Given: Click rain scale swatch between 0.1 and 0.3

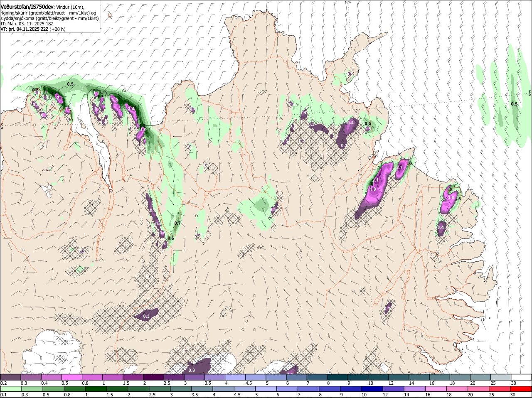Looking at the screenshot, I should [x=11, y=388].
